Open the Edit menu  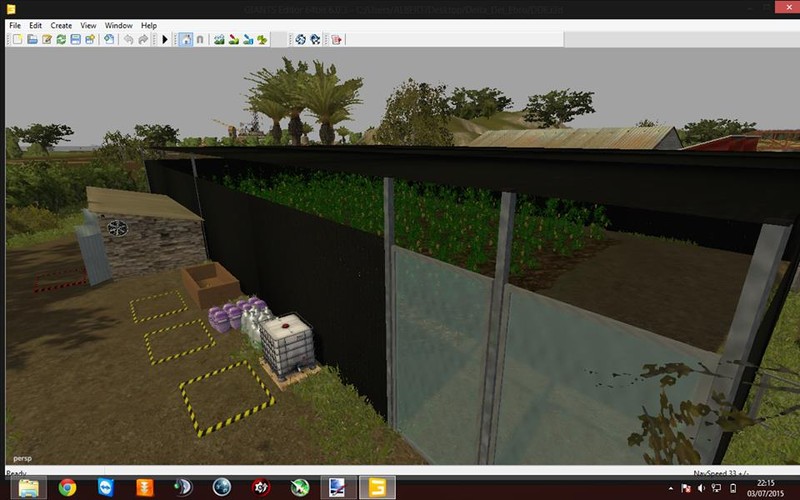tap(36, 25)
